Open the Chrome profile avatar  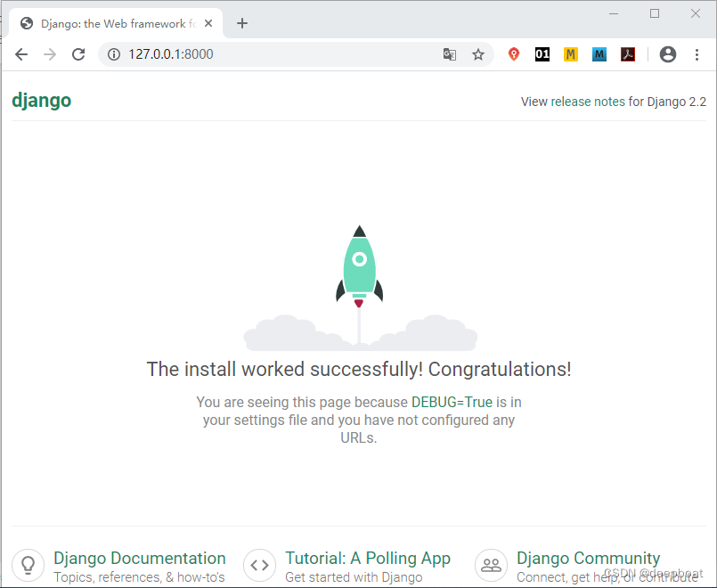(668, 54)
